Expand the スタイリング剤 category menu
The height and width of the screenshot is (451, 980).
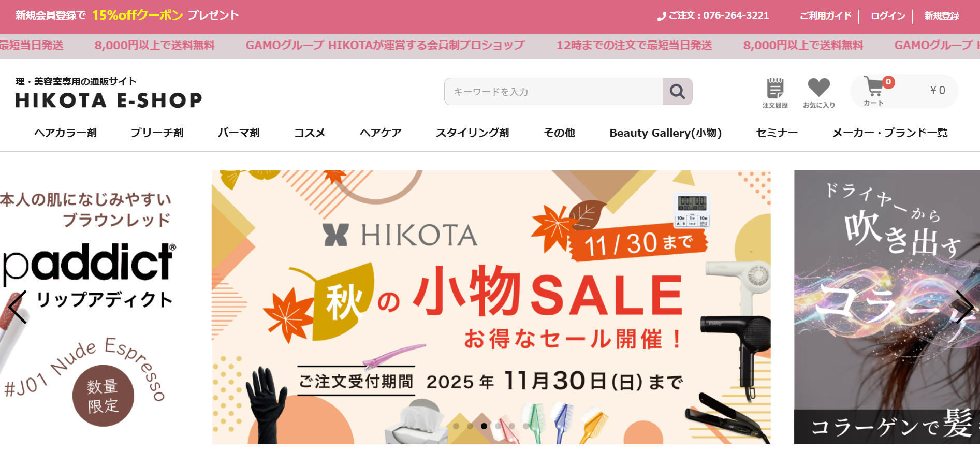(x=472, y=133)
